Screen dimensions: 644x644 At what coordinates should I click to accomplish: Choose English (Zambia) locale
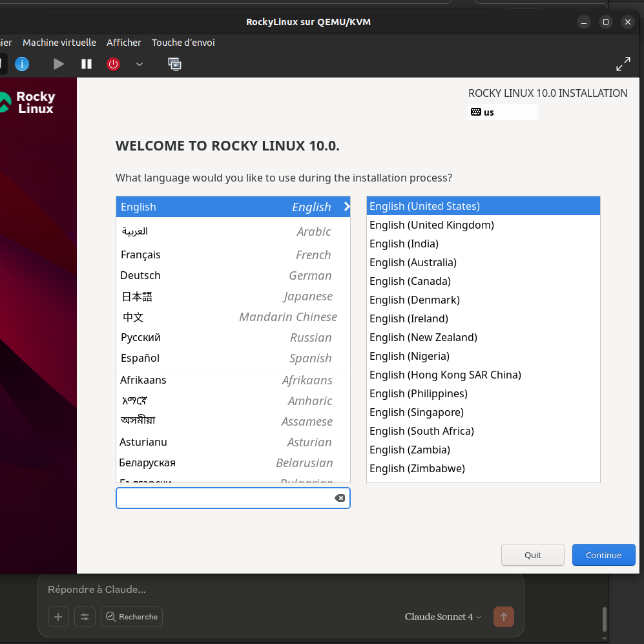pyautogui.click(x=483, y=450)
